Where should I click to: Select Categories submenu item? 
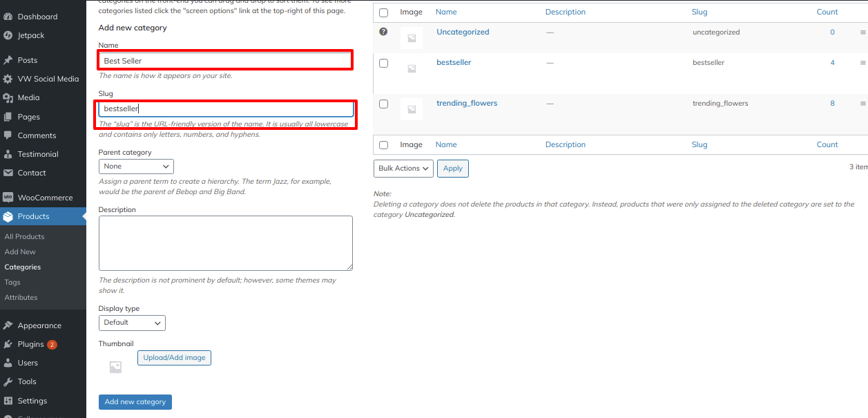pos(23,267)
